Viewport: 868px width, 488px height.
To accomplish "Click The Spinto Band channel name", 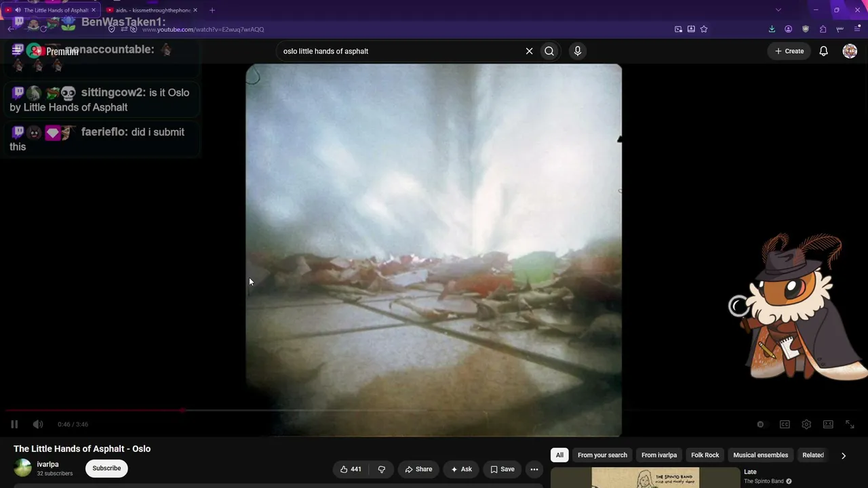I will point(764,481).
